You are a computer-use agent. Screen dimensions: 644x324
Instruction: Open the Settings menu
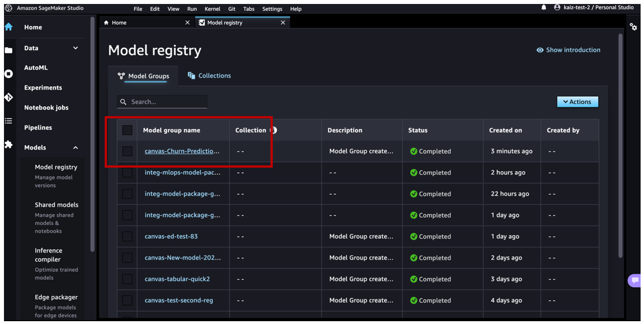pos(272,8)
